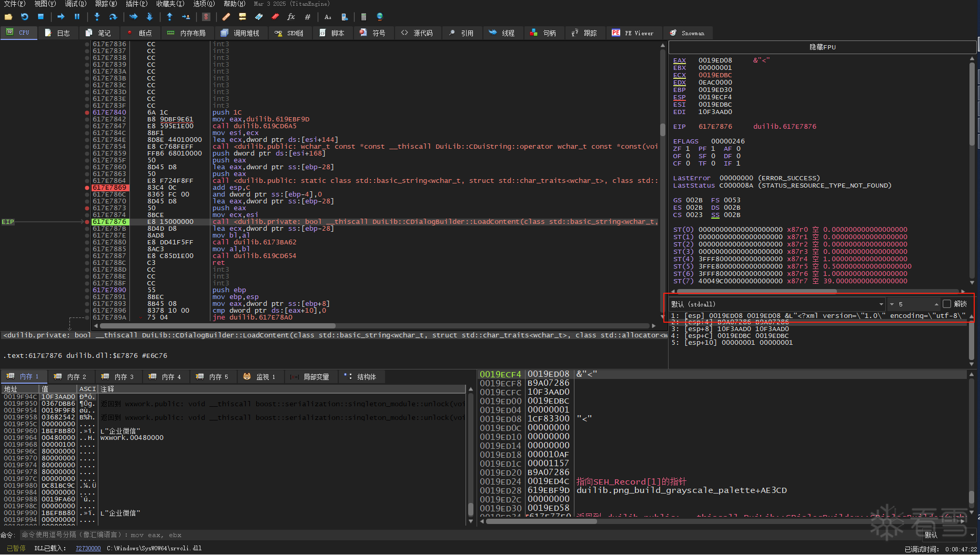
Task: Click the Step Into toolbar icon
Action: click(97, 17)
